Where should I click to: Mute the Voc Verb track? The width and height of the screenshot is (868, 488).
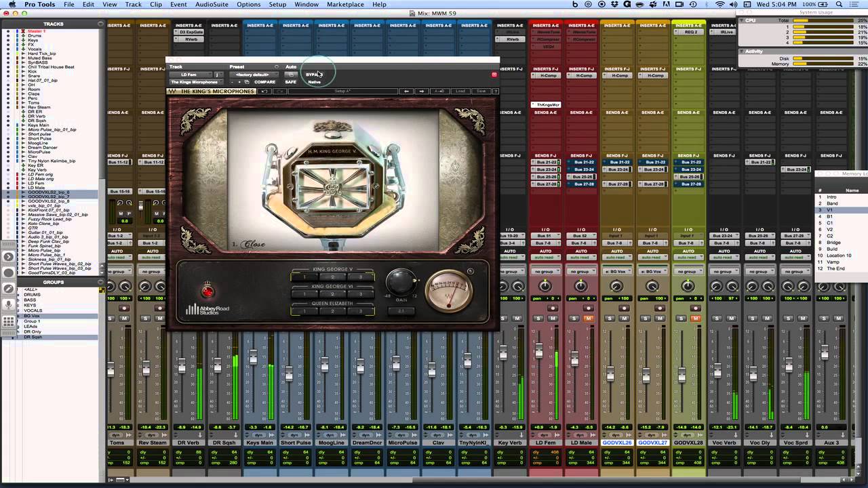(x=732, y=318)
